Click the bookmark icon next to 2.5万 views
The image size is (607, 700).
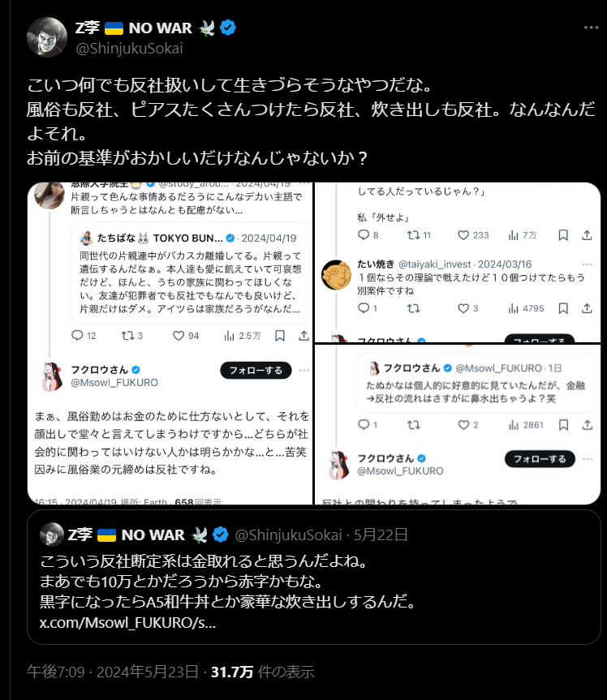coord(280,335)
